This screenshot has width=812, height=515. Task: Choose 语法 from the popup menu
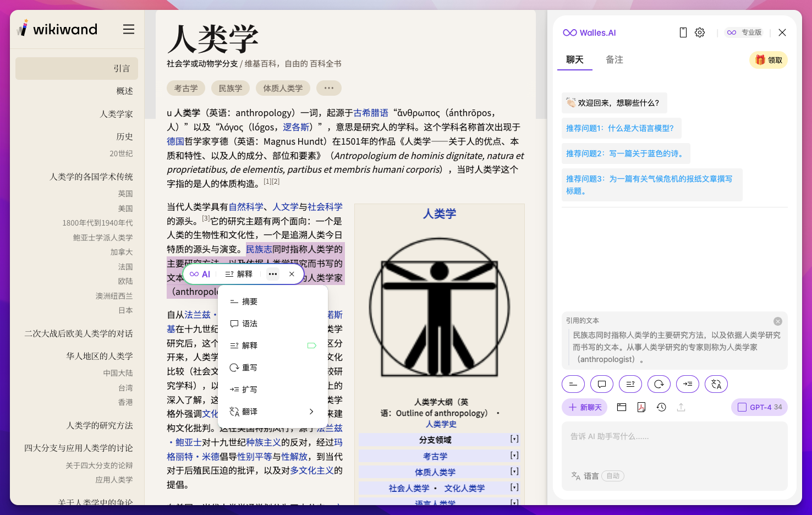click(273, 324)
